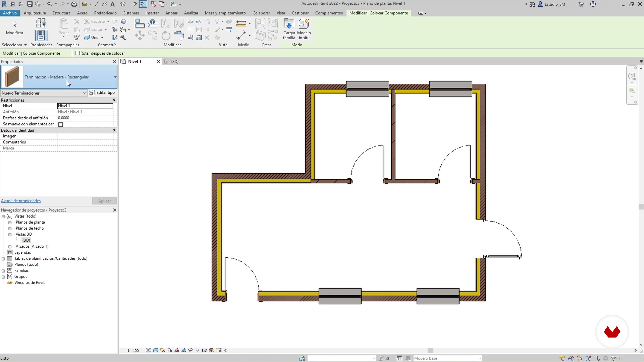Open Nuevo Terminaciones filter dropdown
The image size is (644, 362).
click(x=44, y=93)
